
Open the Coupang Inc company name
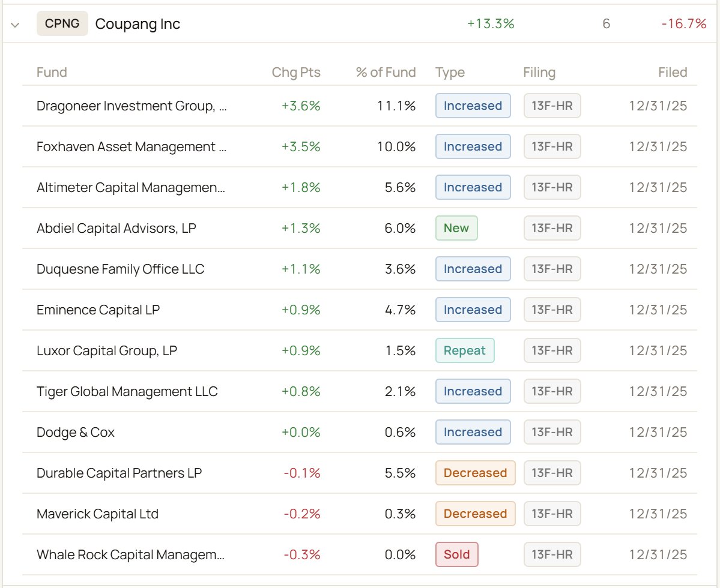(138, 24)
